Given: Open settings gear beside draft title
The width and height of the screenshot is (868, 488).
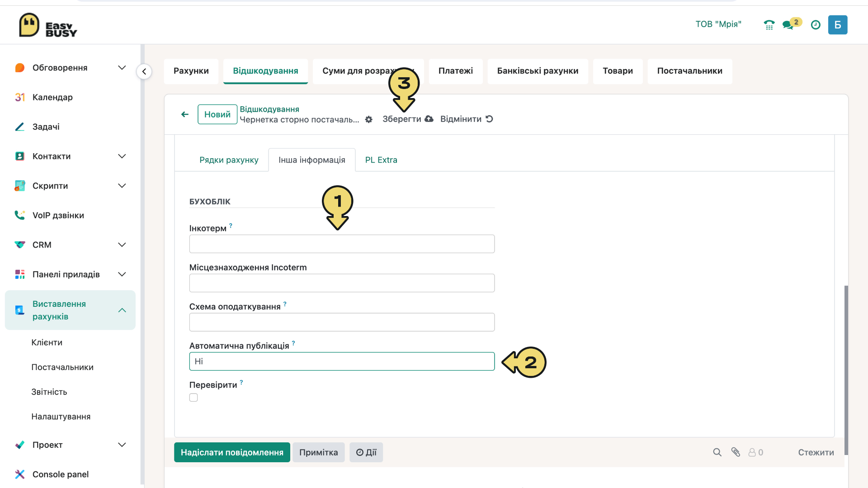Looking at the screenshot, I should 369,119.
